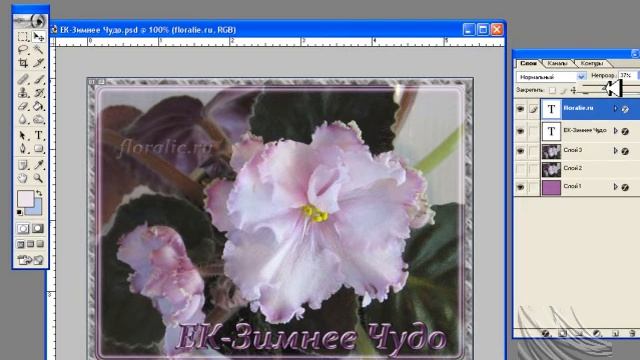The image size is (640, 360).
Task: Choose full screen mode button
Action: click(x=40, y=244)
